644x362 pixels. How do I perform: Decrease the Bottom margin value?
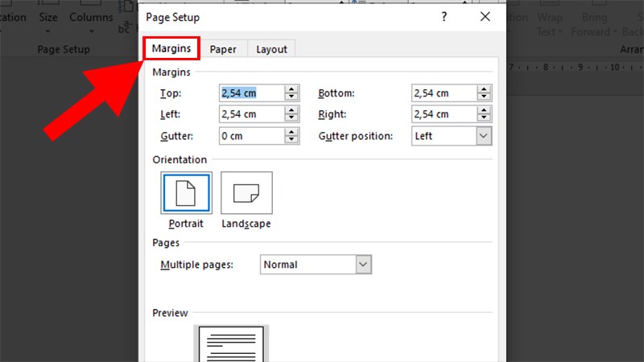click(484, 97)
